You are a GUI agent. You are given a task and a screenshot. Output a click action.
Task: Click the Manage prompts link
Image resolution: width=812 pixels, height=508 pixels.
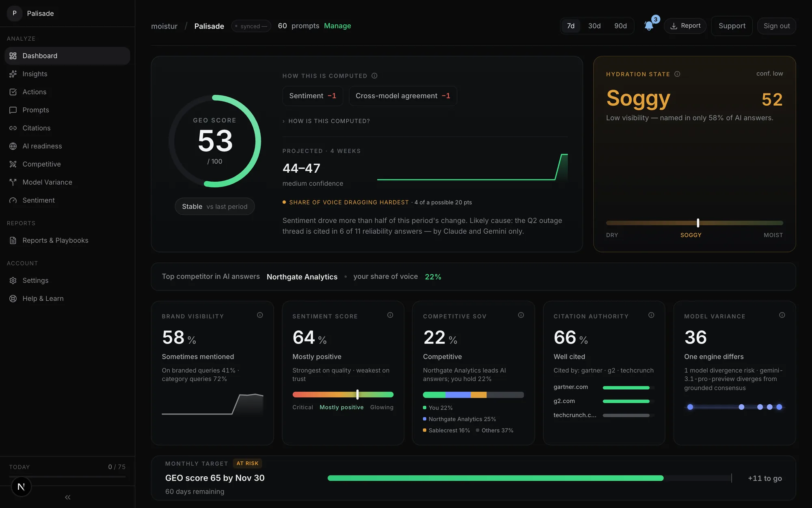click(x=337, y=26)
